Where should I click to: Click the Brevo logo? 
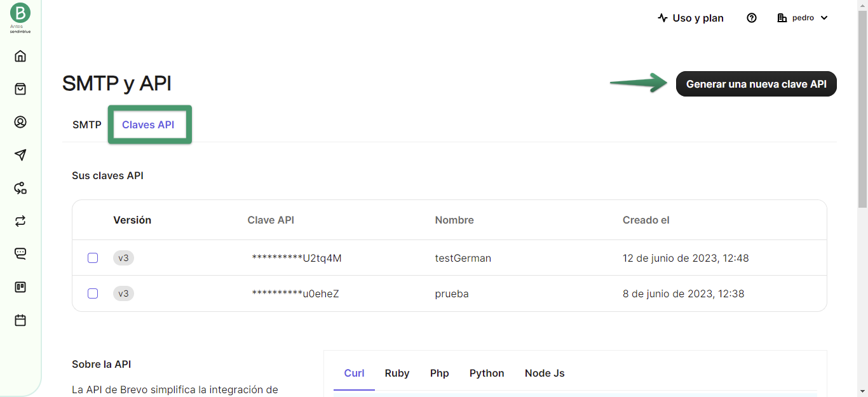click(x=20, y=13)
